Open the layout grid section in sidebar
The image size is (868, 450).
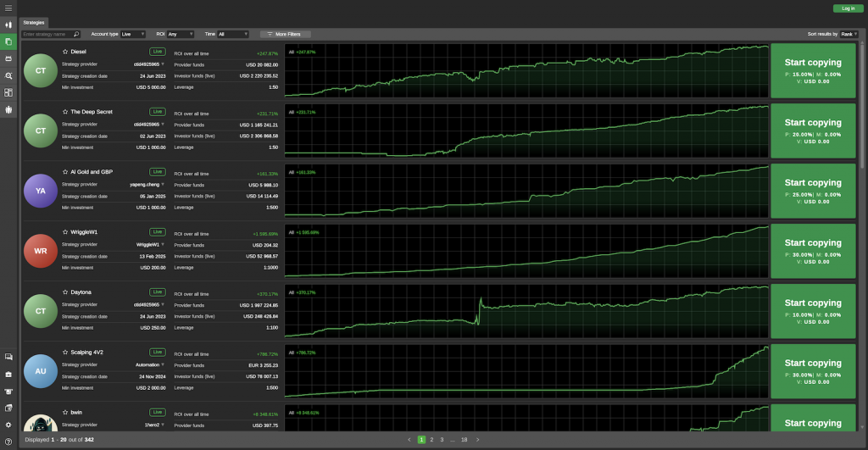pos(8,92)
